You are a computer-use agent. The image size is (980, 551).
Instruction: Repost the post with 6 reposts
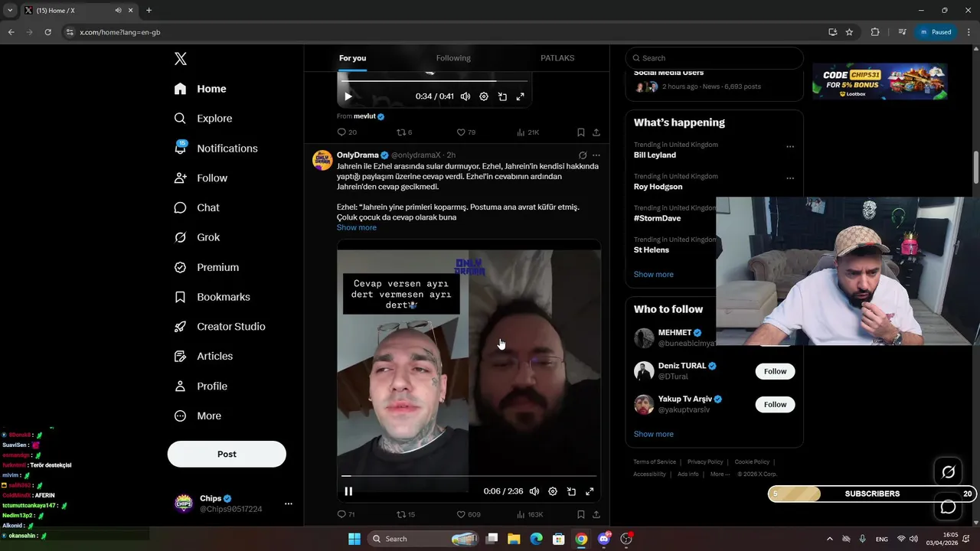point(404,132)
